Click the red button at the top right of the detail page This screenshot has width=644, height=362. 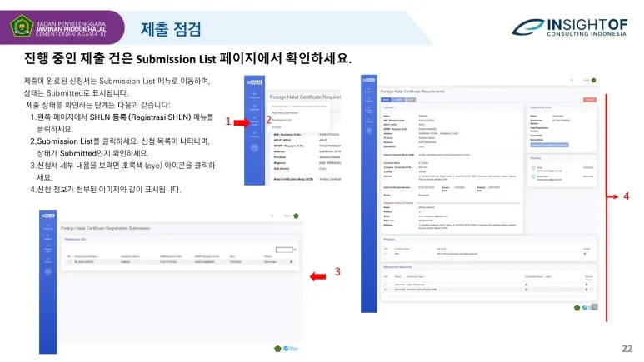590,99
